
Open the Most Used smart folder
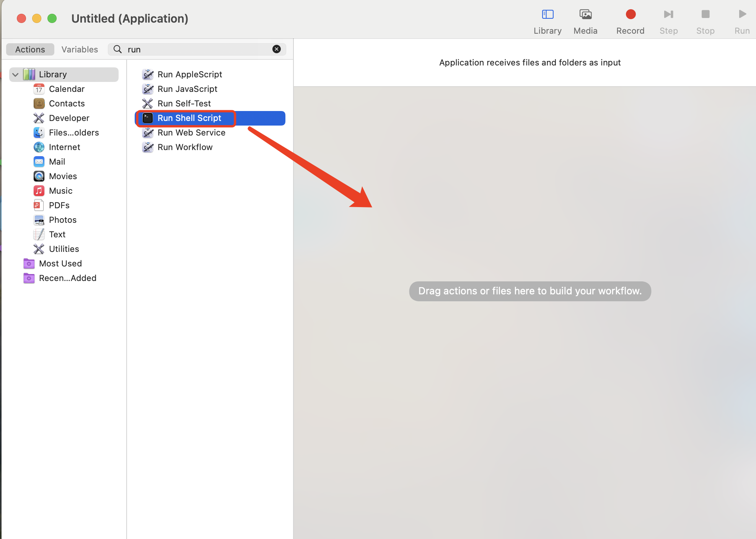(x=60, y=263)
